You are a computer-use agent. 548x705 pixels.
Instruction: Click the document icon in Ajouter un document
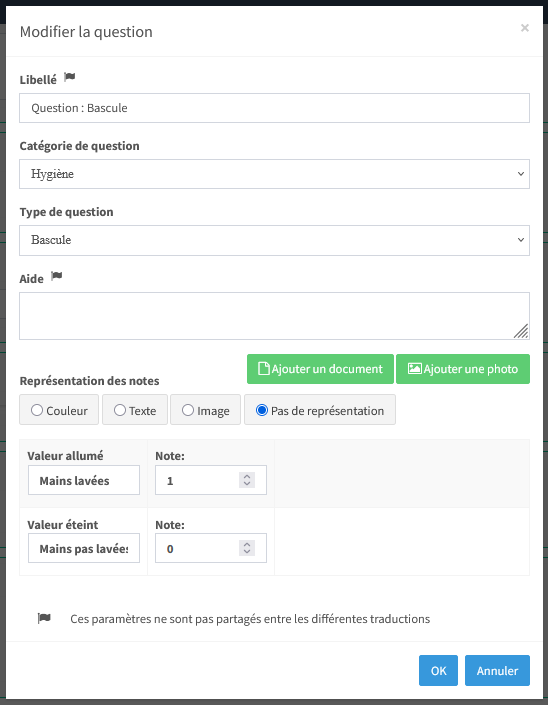point(264,369)
